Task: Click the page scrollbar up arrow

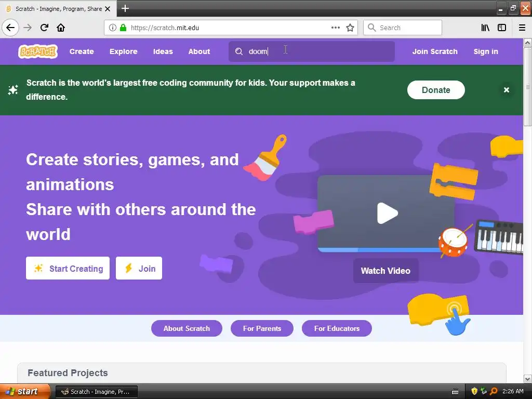Action: 528,43
